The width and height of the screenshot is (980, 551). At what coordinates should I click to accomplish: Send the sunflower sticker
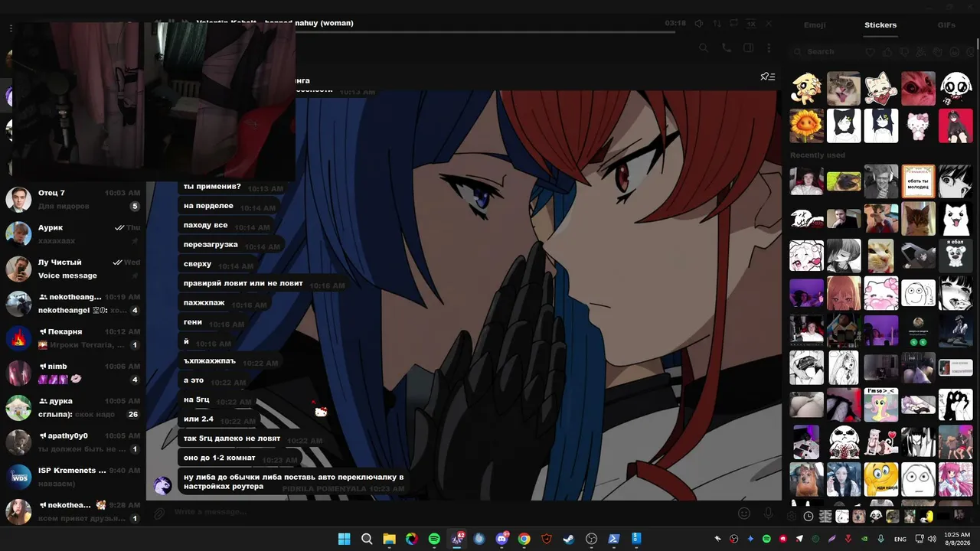coord(806,126)
